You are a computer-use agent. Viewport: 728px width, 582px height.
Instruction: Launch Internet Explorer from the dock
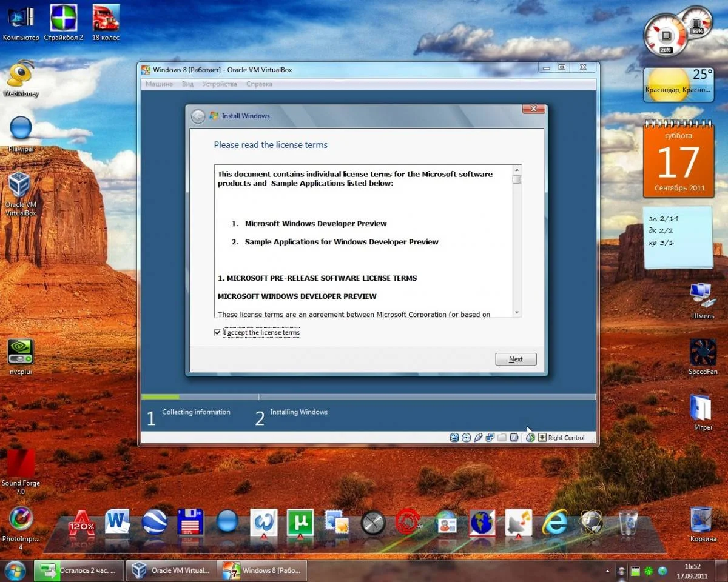coord(554,522)
